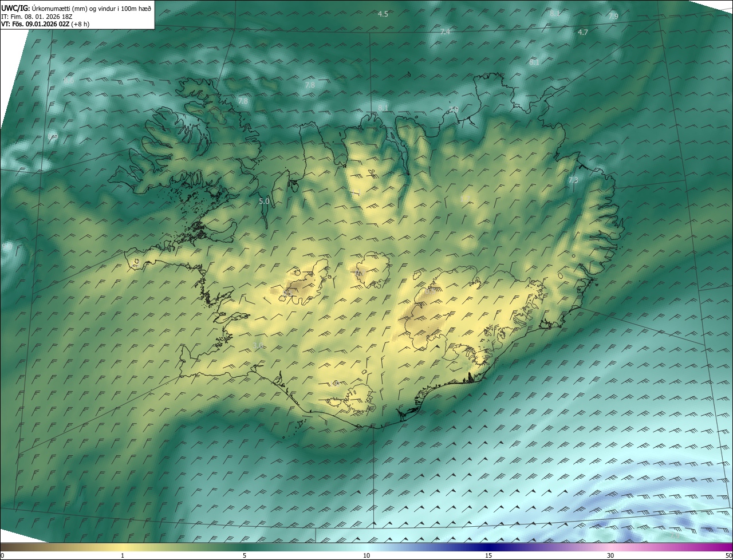The height and width of the screenshot is (560, 733).
Task: Pick the 7.3 value label on the map
Action: coord(573,180)
